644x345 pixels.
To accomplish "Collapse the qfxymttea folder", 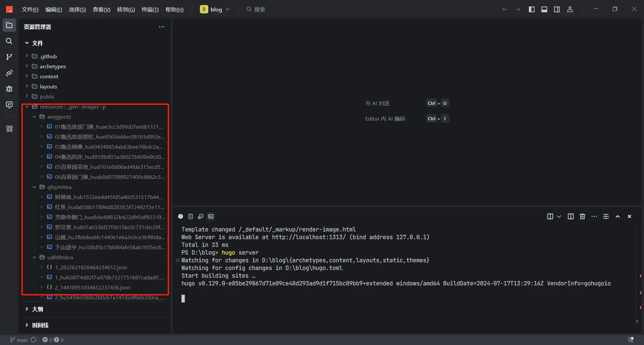I will [x=95, y=187].
